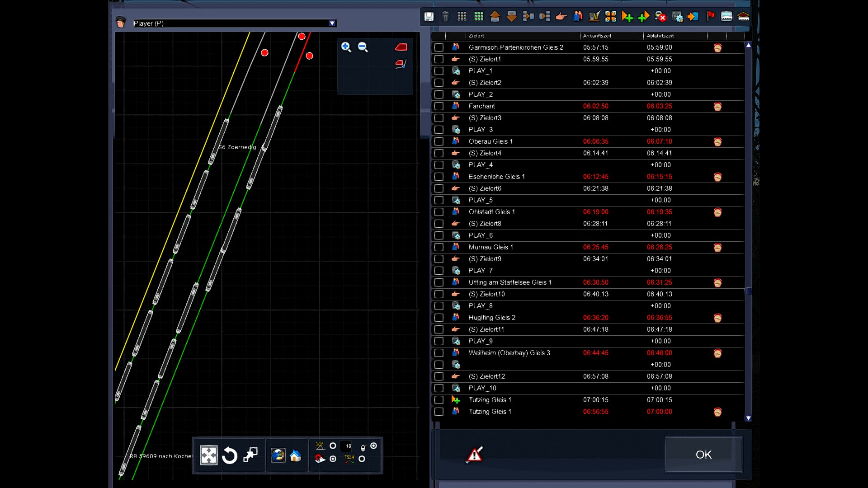Tick the Farchant row checkbox
The width and height of the screenshot is (868, 488).
(439, 106)
